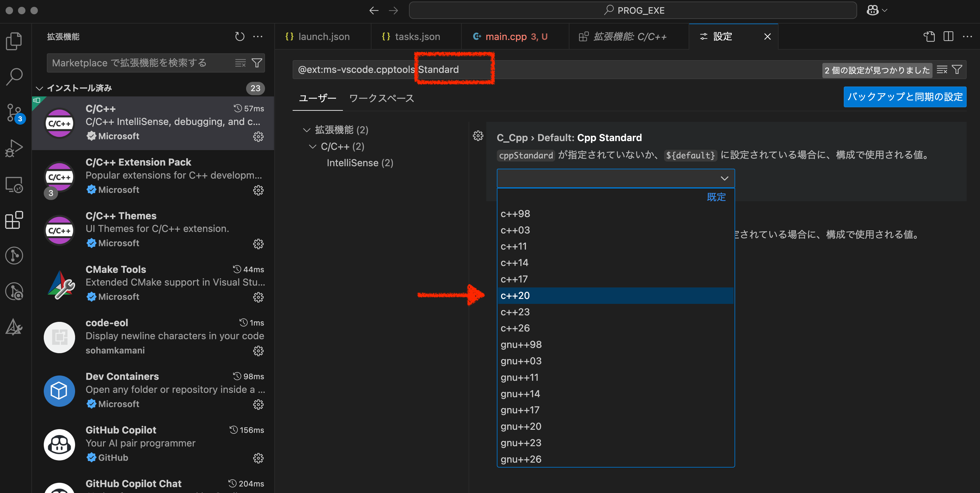Choose gnu++17 from the dropdown list
The image size is (980, 493).
(x=616, y=410)
